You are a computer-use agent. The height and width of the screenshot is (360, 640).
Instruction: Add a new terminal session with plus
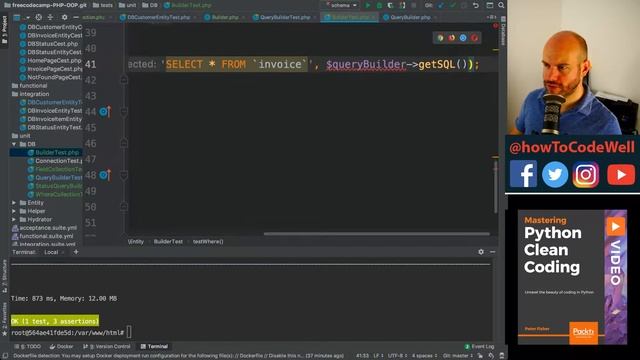(76, 252)
